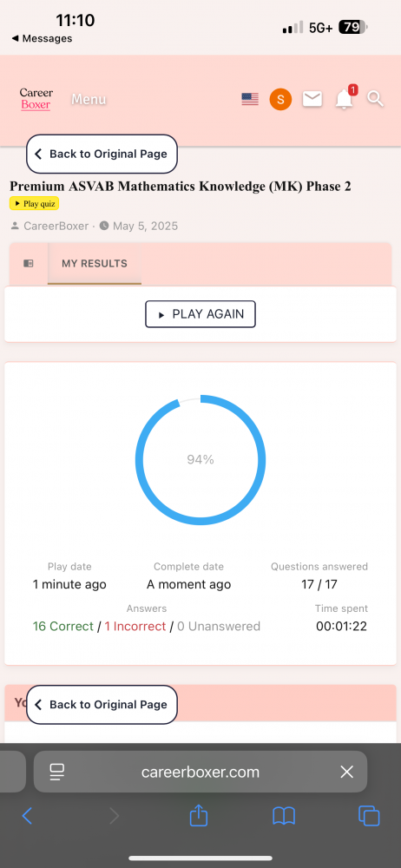Tap the search magnifier icon
This screenshot has width=401, height=868.
coord(376,99)
